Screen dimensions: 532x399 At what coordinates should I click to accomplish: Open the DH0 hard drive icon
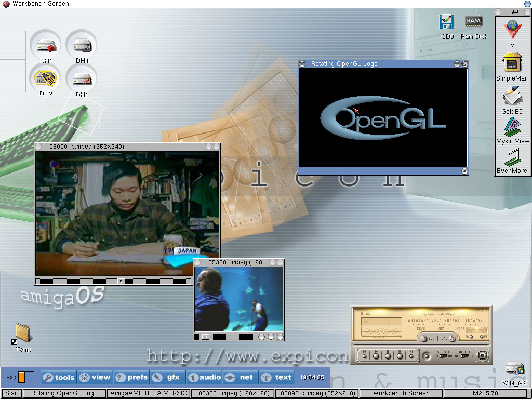46,46
